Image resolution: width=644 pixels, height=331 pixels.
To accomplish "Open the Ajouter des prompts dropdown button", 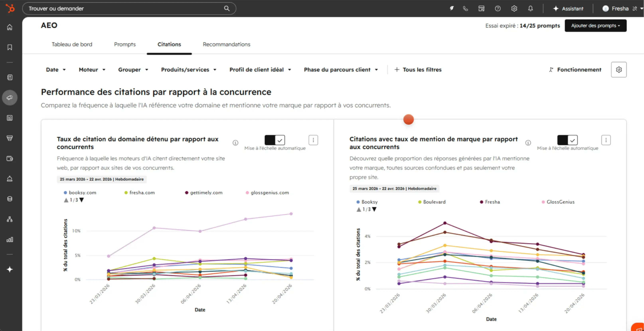I will coord(596,26).
